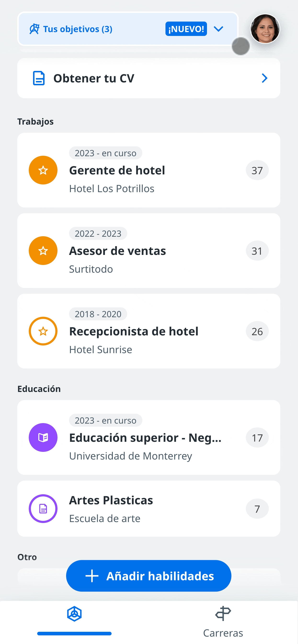Open the Asesor de ventas entry
Image resolution: width=298 pixels, height=644 pixels.
click(149, 251)
